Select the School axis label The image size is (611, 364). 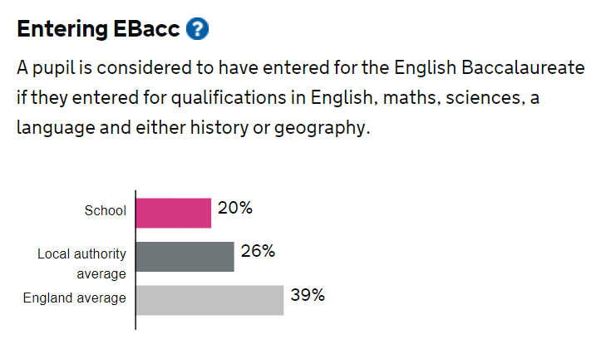click(x=106, y=210)
